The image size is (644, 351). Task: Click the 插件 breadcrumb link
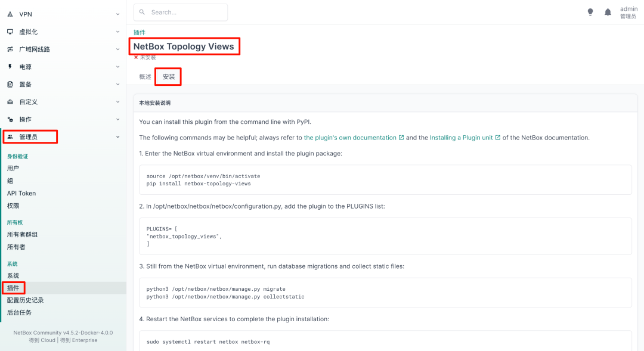pos(139,32)
